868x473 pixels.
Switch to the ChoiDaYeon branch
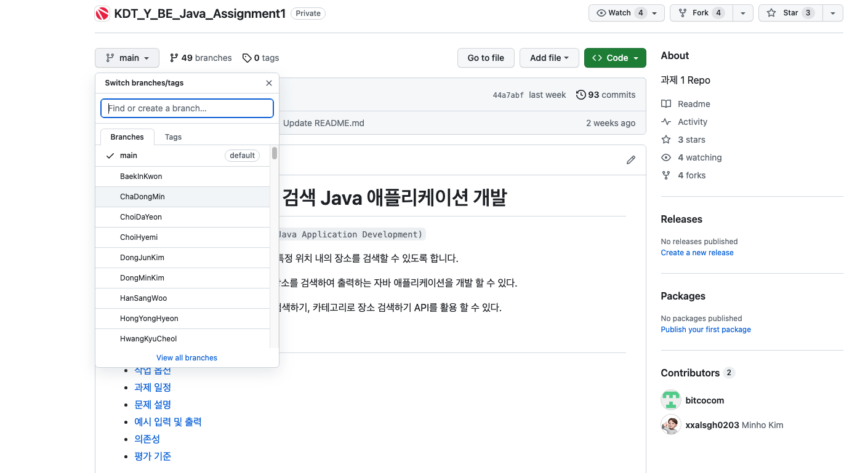[182, 217]
